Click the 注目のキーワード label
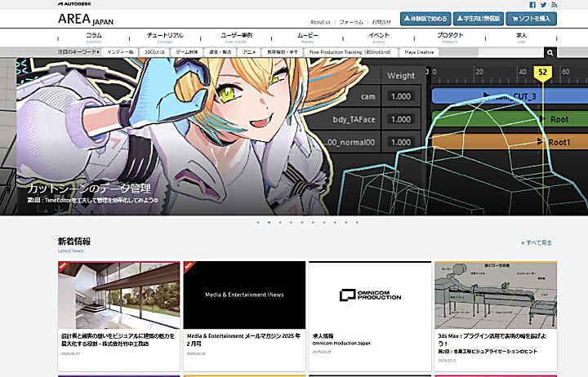Screen dimensions: 588x377 click(x=78, y=52)
